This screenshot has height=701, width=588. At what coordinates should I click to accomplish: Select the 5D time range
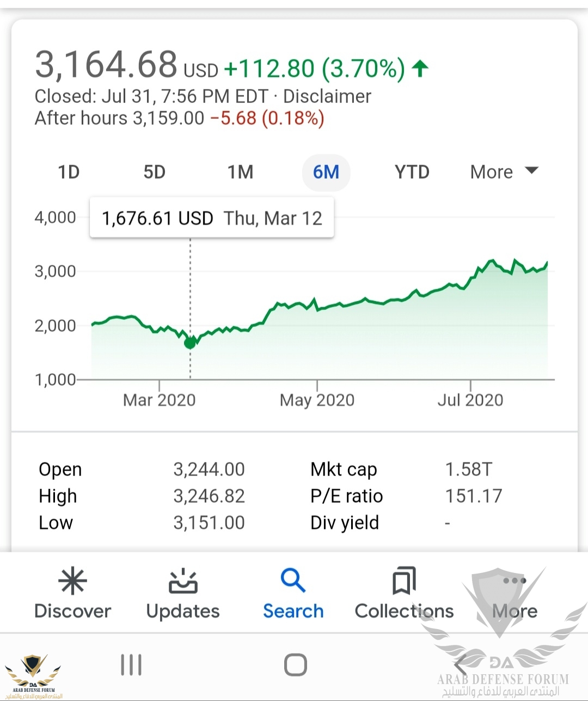[x=154, y=172]
